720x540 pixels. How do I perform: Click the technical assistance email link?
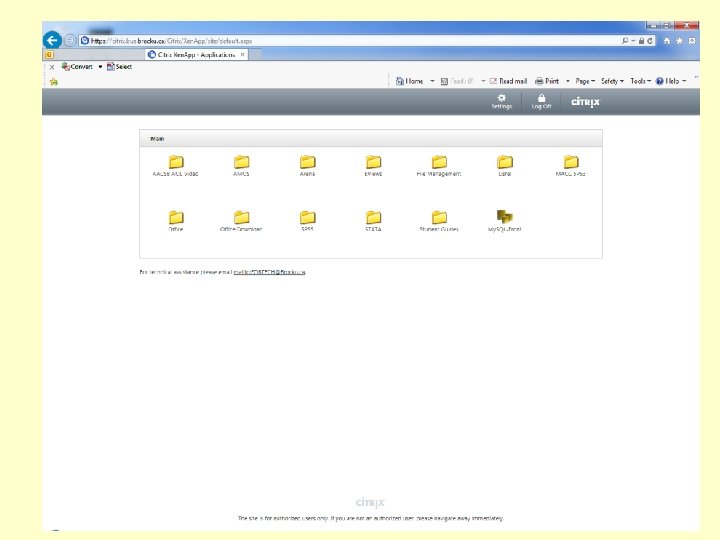click(270, 272)
